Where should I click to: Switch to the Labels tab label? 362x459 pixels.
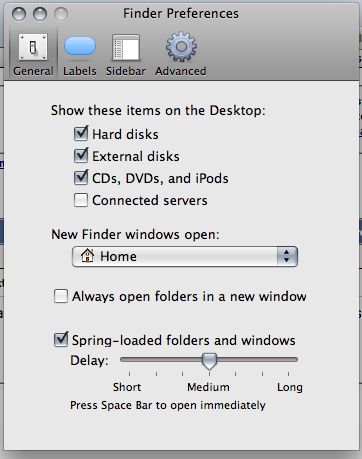(80, 71)
